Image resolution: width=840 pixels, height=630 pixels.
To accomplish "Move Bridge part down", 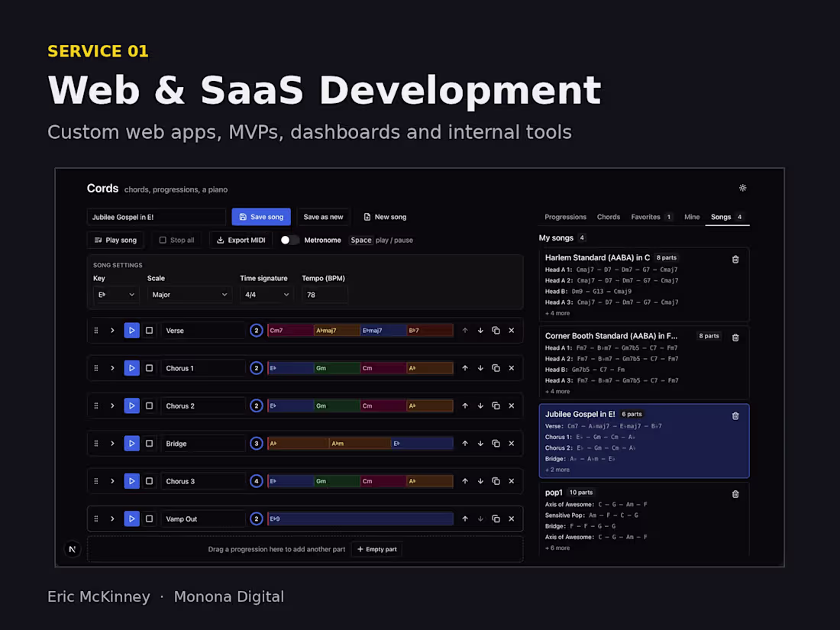I will click(480, 444).
